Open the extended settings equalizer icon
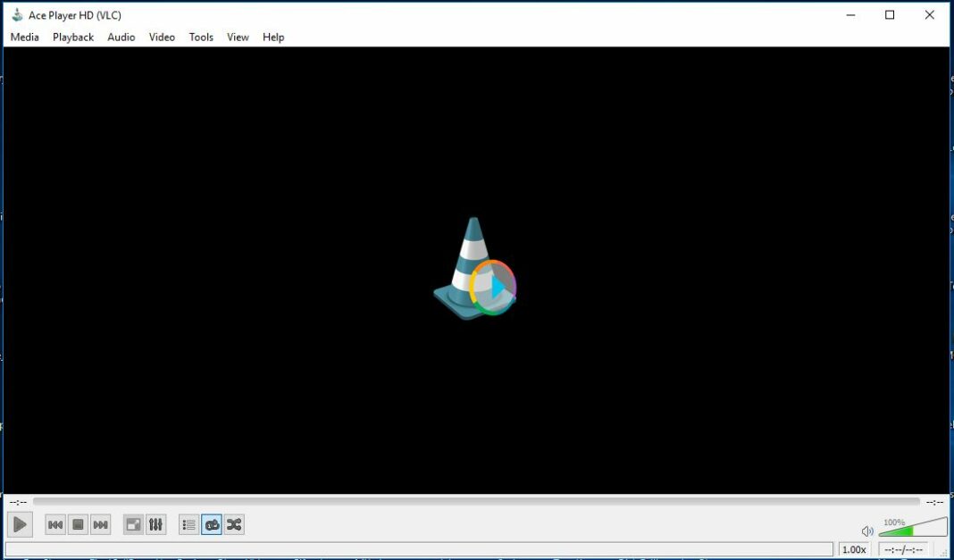954x560 pixels. click(x=155, y=524)
